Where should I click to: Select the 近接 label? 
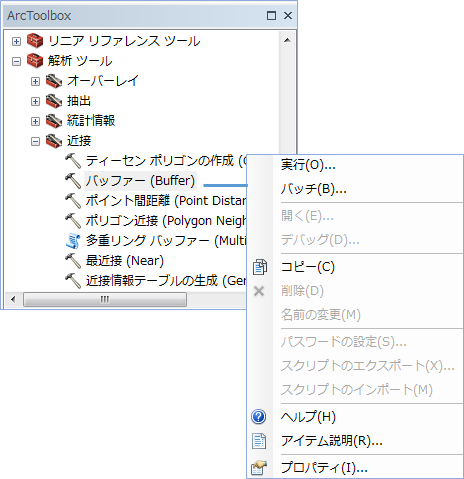(x=79, y=141)
